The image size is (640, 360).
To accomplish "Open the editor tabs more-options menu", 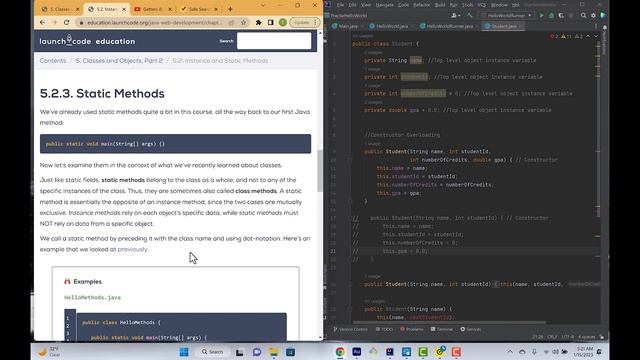I will pos(596,26).
